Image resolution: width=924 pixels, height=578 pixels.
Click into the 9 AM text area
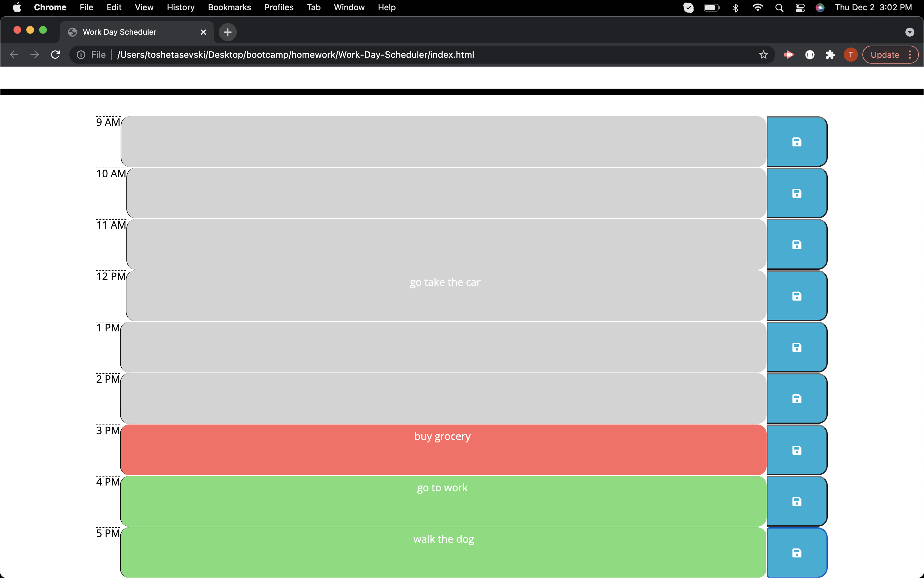[x=443, y=142]
